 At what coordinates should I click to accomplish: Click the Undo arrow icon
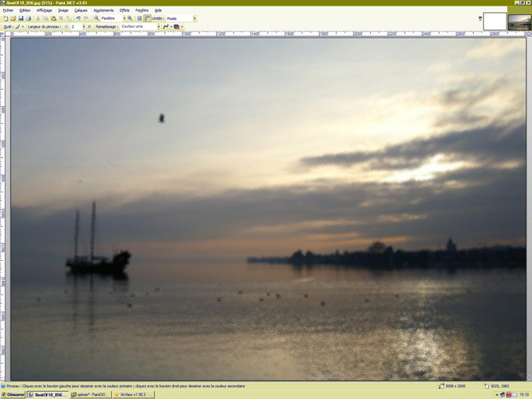[x=78, y=18]
